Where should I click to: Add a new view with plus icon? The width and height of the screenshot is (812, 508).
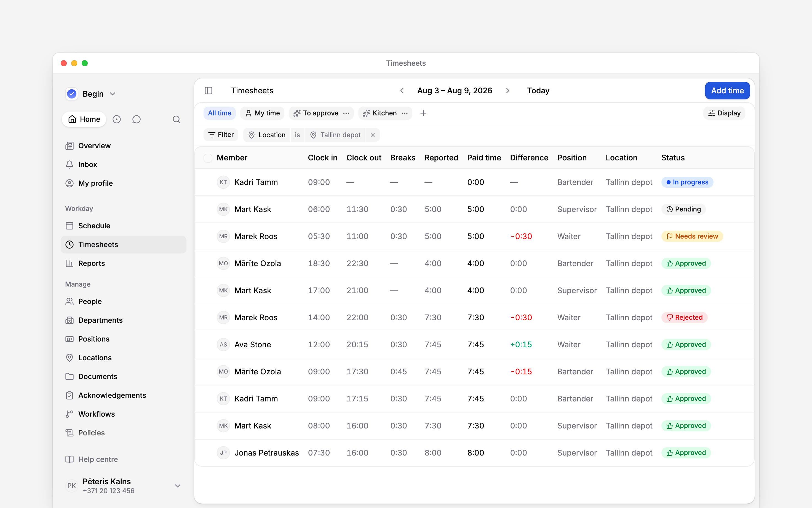tap(423, 113)
